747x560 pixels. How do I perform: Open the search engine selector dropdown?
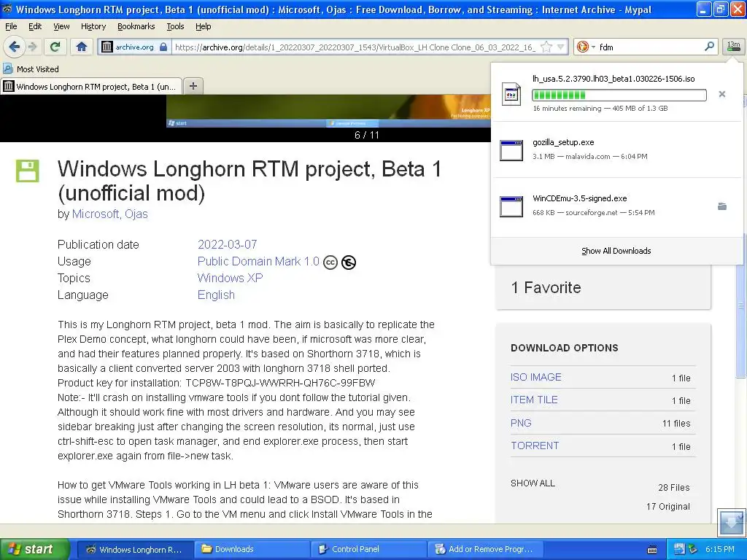pyautogui.click(x=586, y=47)
